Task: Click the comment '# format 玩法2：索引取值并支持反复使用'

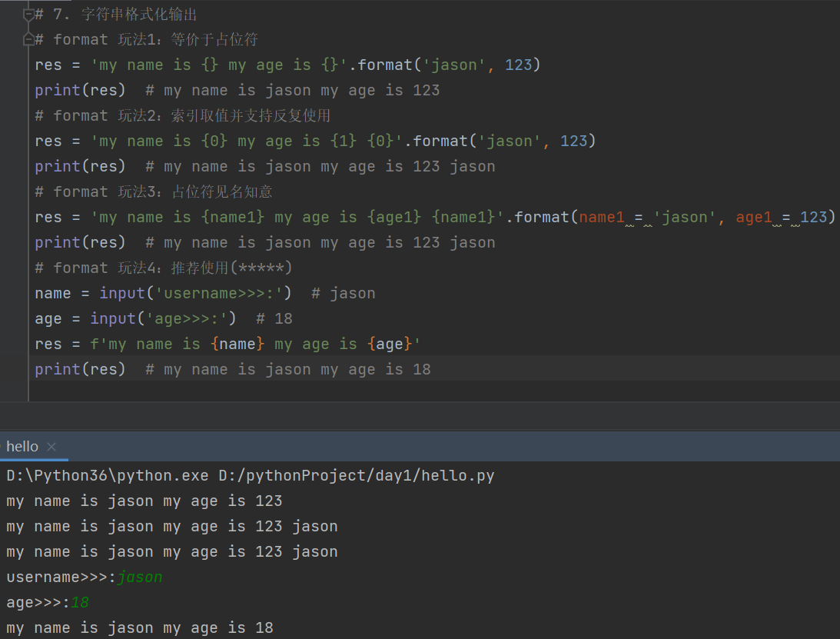Action: [x=183, y=116]
